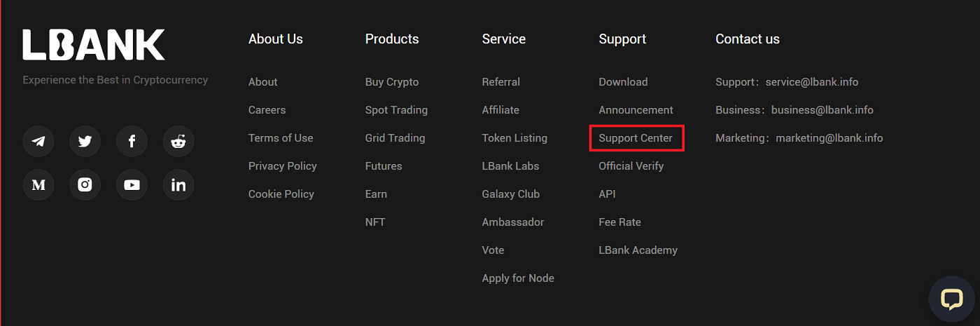Open the Instagram icon

click(x=85, y=185)
